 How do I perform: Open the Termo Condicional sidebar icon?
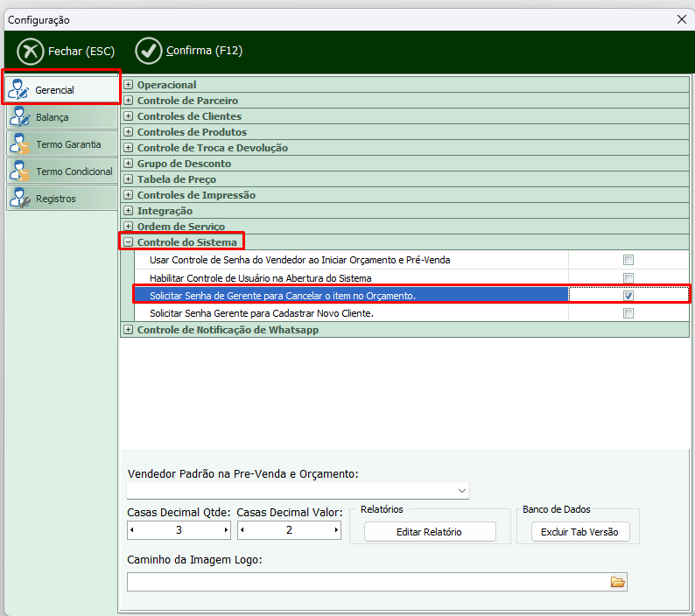pos(19,171)
